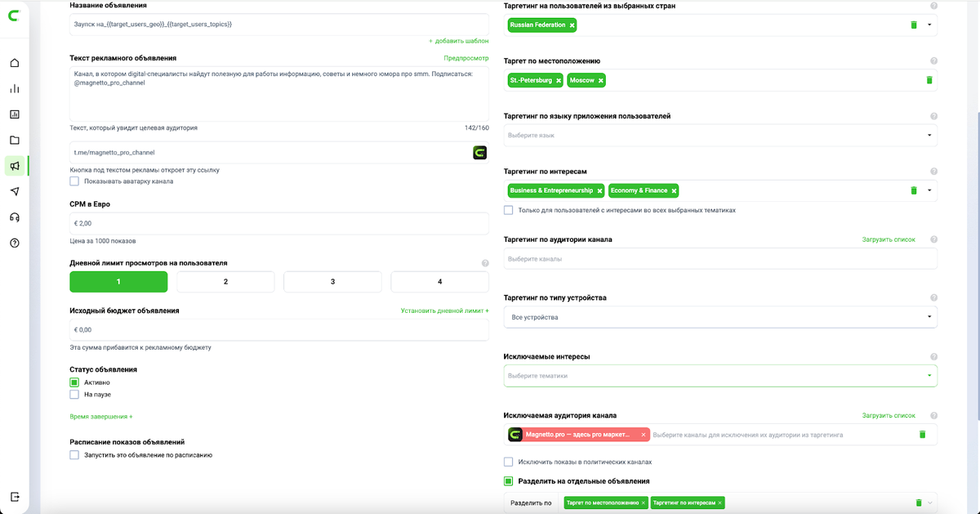The image size is (980, 514).
Task: Enable 'Запустить это объявление по расписанию'
Action: (x=74, y=454)
